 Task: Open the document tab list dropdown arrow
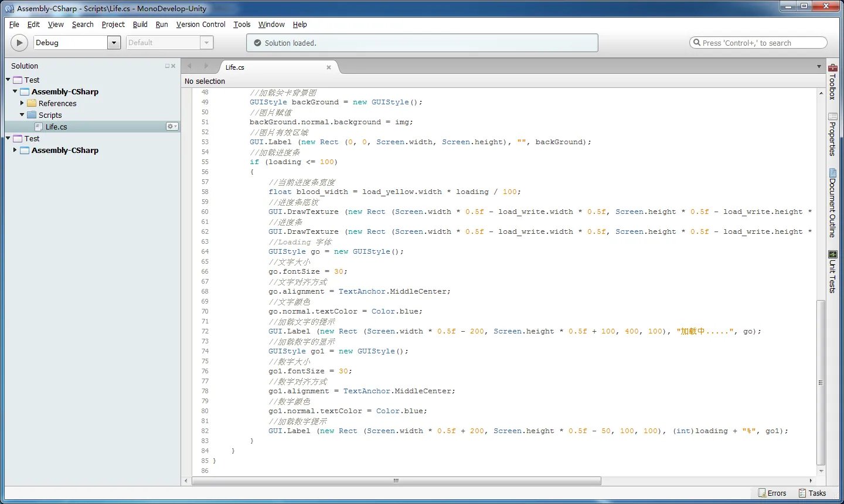[819, 67]
